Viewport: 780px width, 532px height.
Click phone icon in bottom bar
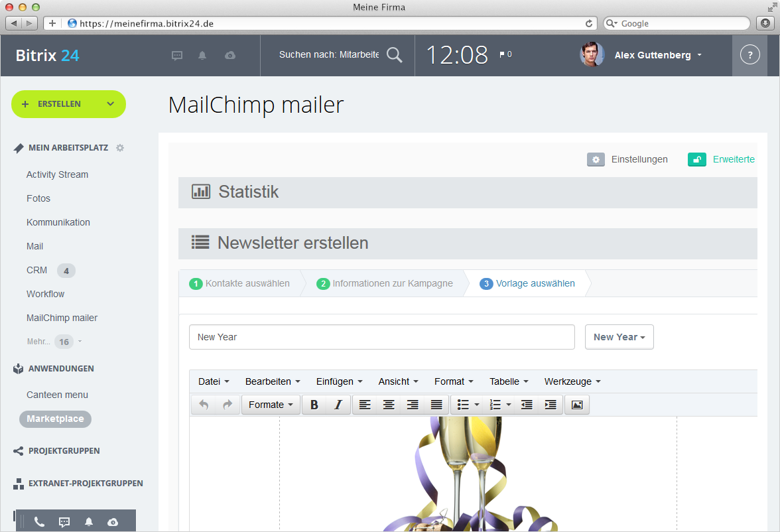[39, 521]
